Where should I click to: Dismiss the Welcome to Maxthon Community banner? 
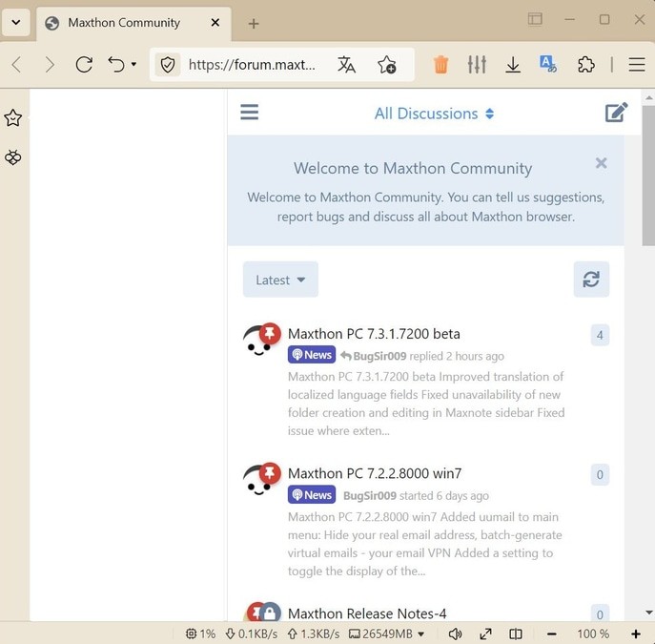click(601, 163)
